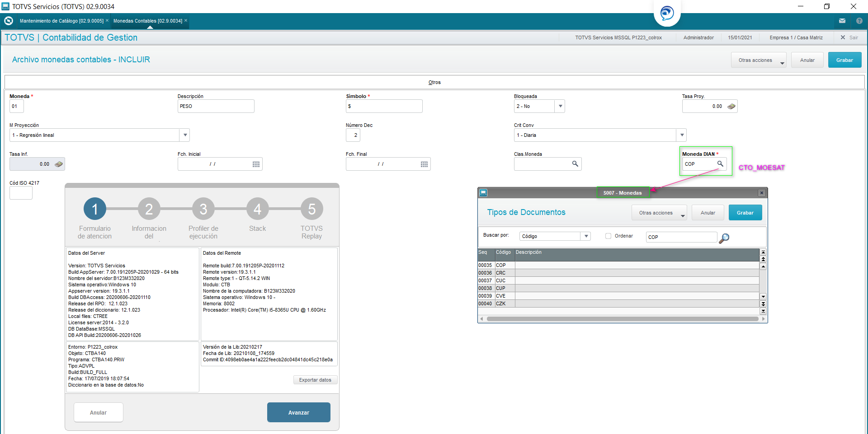Expand the Bloqueada dropdown

coord(560,107)
